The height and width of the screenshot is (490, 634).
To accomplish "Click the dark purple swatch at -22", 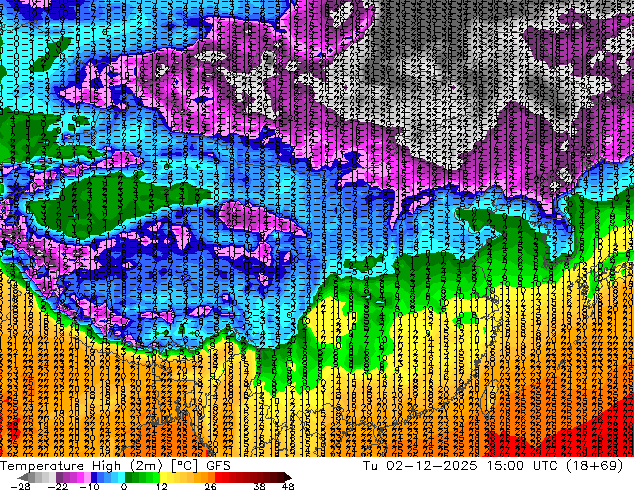I will pyautogui.click(x=59, y=477).
